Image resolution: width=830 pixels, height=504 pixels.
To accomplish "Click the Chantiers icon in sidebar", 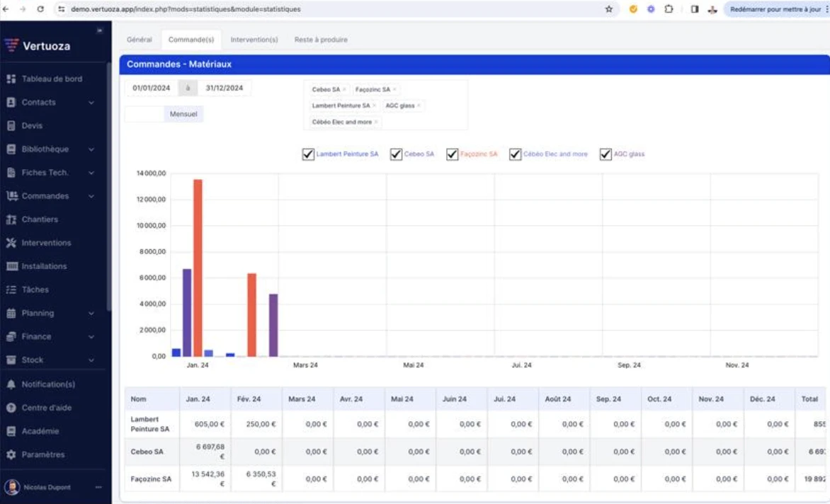I will point(11,219).
